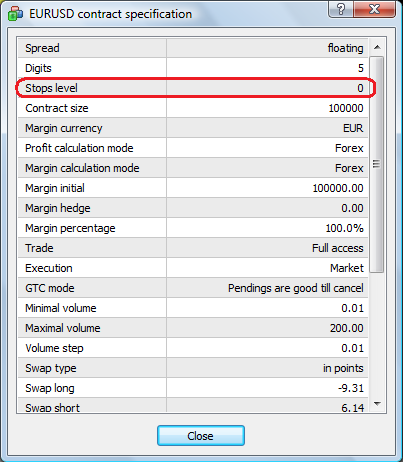
Task: Click the Swap long value -9.31
Action: coord(350,388)
